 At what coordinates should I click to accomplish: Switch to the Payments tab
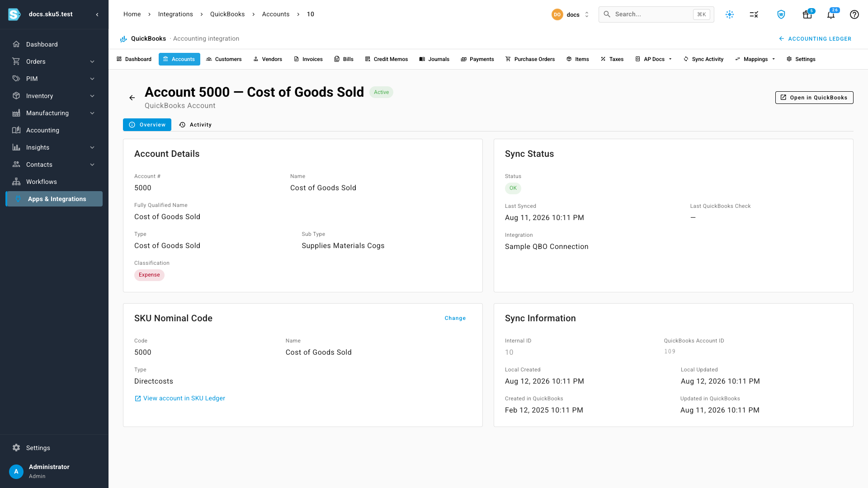click(477, 59)
